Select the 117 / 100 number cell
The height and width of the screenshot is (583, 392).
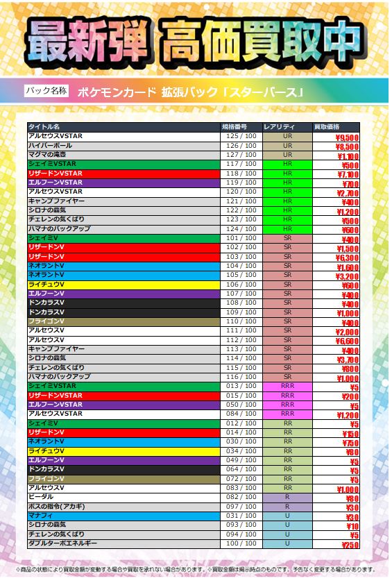tap(241, 164)
